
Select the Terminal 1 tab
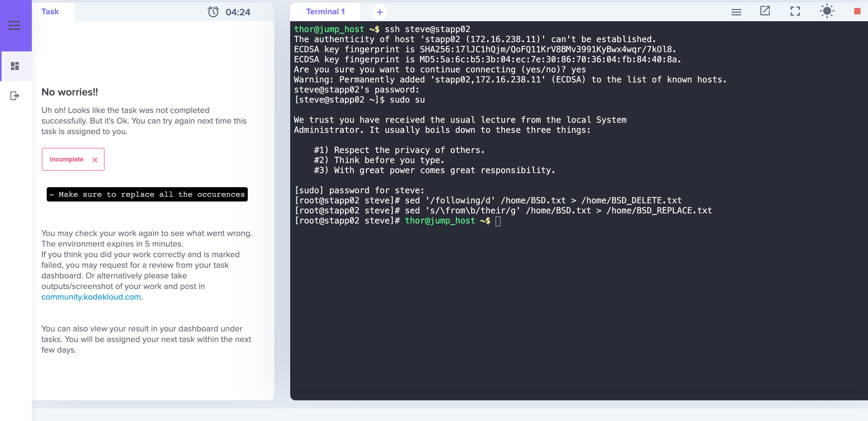[325, 12]
